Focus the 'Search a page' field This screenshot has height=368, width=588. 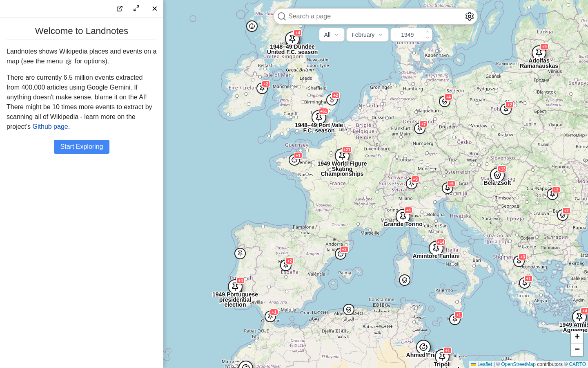pos(375,16)
